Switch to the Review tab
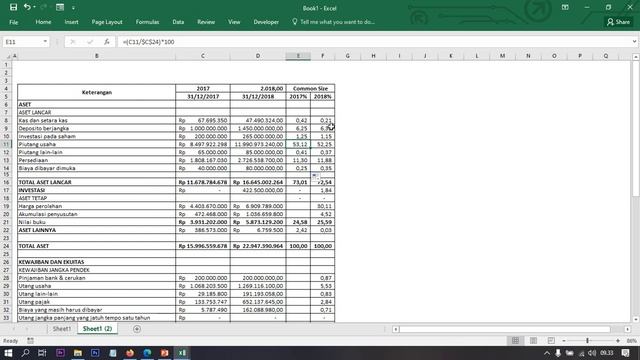Viewport: 640px width, 360px height. click(x=206, y=22)
